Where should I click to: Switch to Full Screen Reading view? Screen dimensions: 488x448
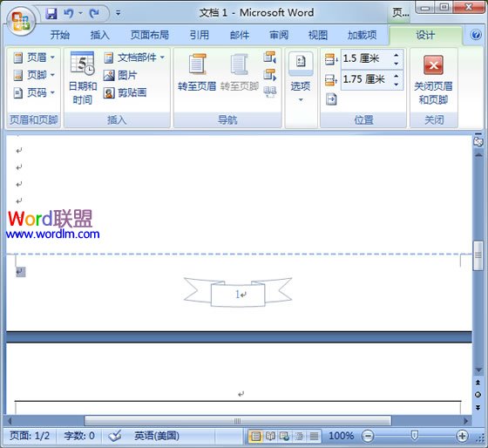click(270, 436)
